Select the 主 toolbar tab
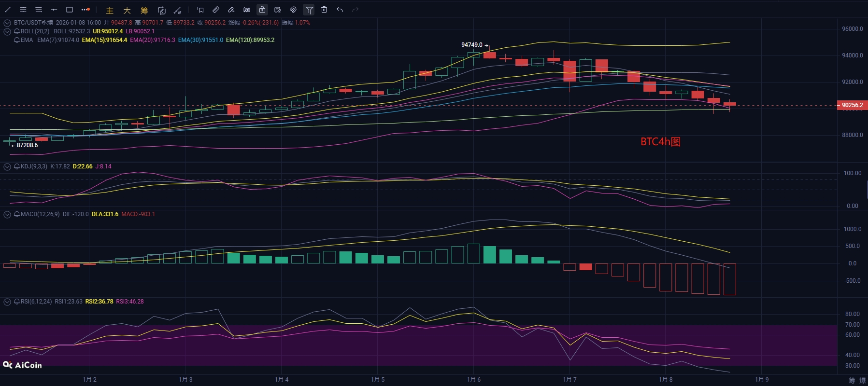This screenshot has width=868, height=386. click(110, 10)
